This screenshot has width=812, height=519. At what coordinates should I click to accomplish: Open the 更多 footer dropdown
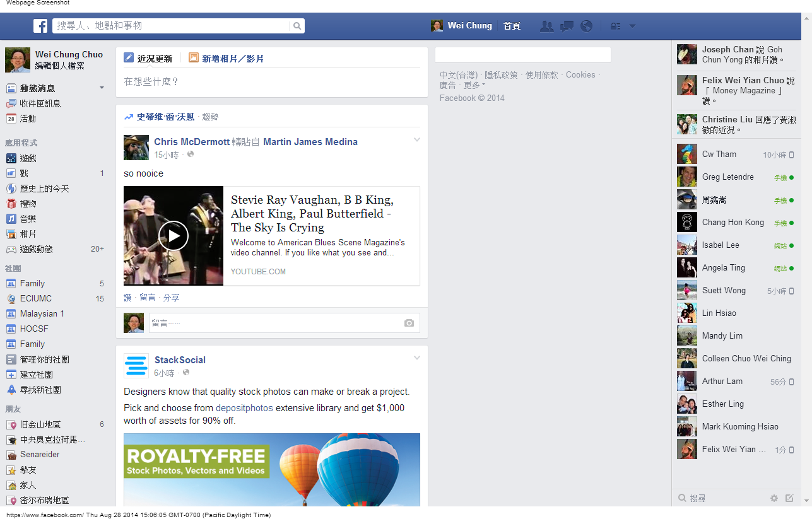[474, 85]
